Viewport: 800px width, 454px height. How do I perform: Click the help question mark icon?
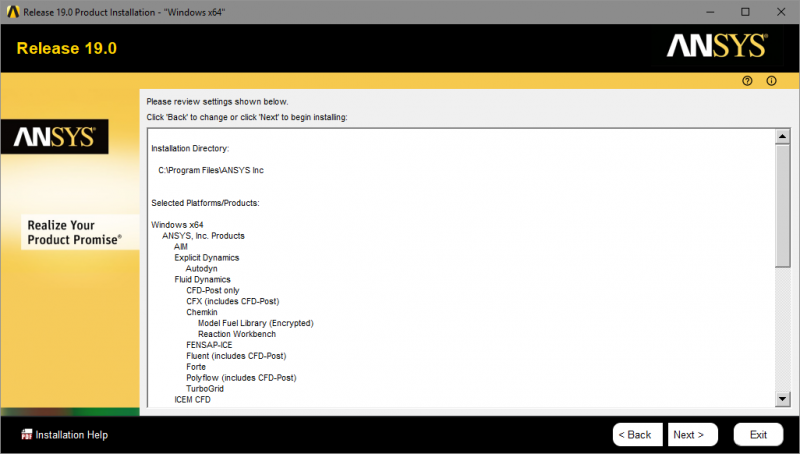[747, 81]
